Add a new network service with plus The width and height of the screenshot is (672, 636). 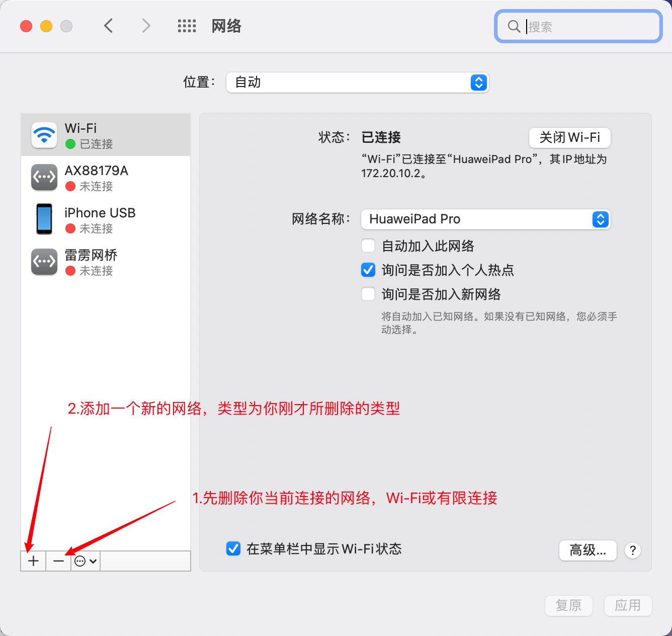coord(33,561)
